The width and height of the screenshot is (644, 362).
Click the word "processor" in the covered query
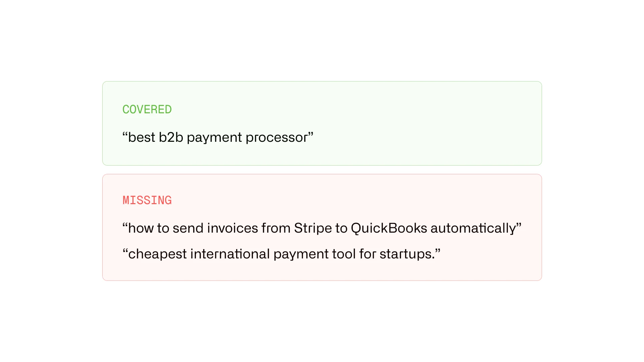pos(277,138)
